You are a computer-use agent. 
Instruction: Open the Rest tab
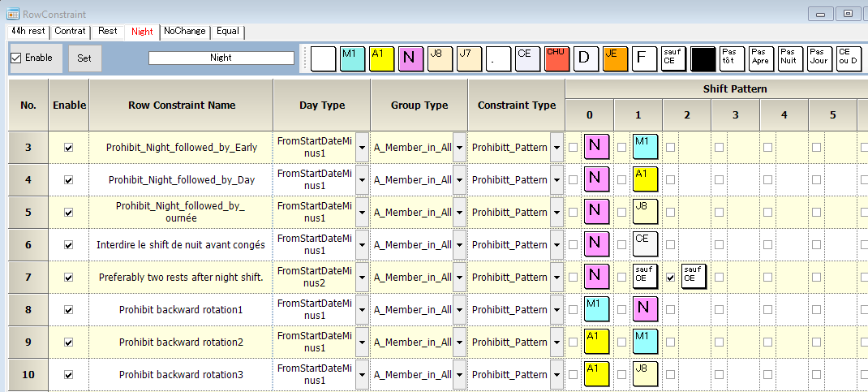tap(107, 32)
